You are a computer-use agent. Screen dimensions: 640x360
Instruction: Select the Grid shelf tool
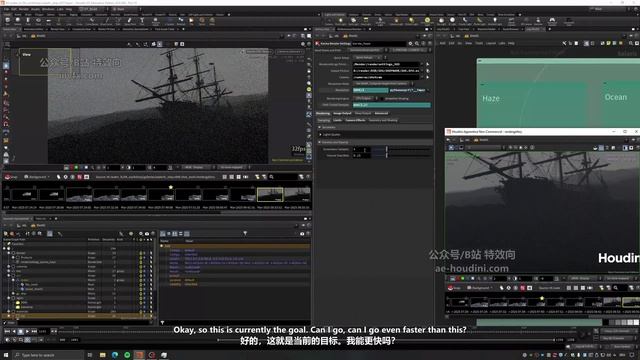(49, 20)
